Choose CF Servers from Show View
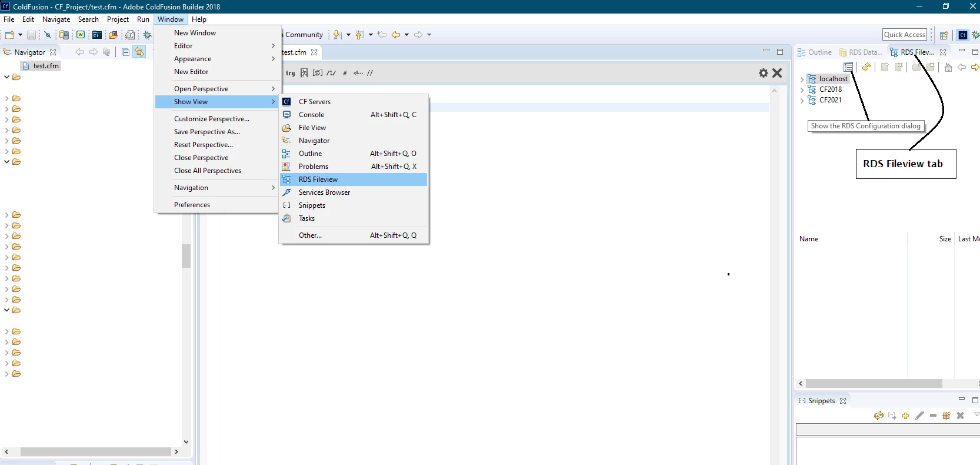Viewport: 980px width, 465px height. coord(354,102)
